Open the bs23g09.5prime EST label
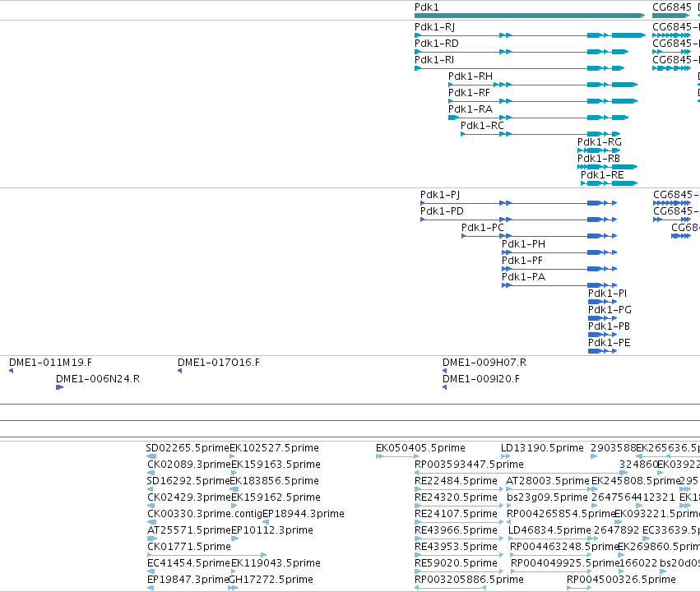This screenshot has height=592, width=700. [547, 497]
